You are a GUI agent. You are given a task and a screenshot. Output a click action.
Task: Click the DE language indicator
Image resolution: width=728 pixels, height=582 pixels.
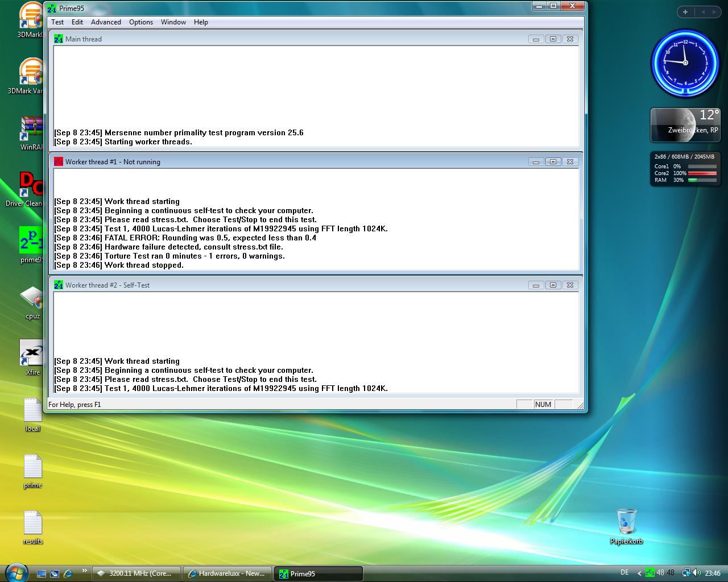coord(624,573)
